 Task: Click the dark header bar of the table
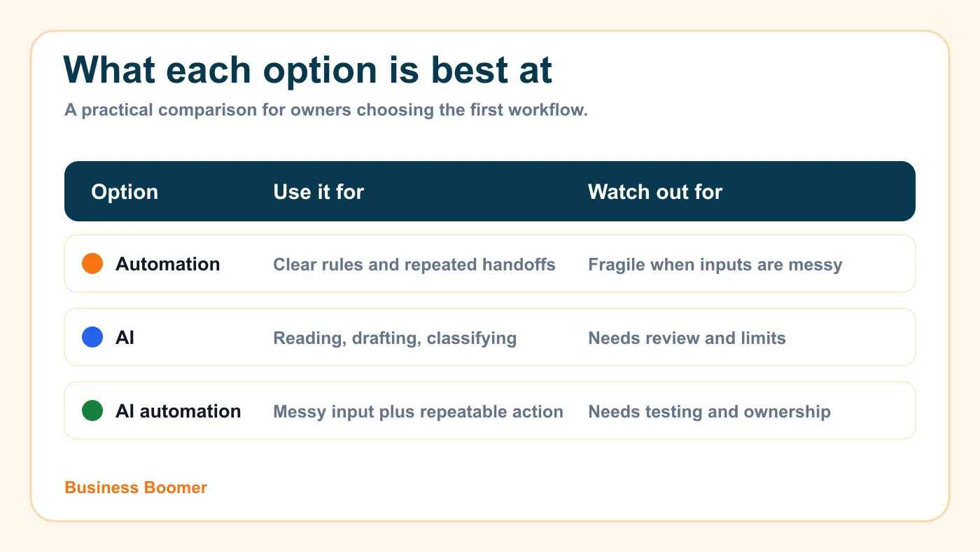click(490, 191)
